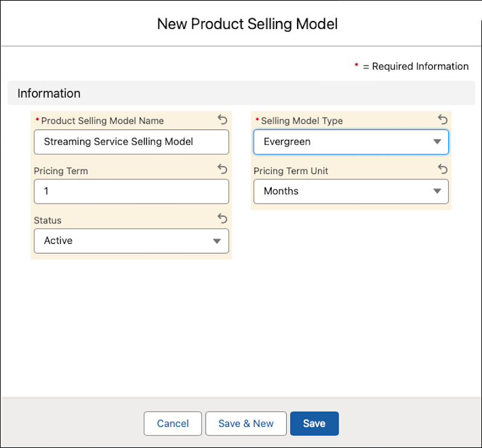This screenshot has height=448, width=482.
Task: Click the dropdown arrow on Pricing Term Unit
Action: pos(437,191)
